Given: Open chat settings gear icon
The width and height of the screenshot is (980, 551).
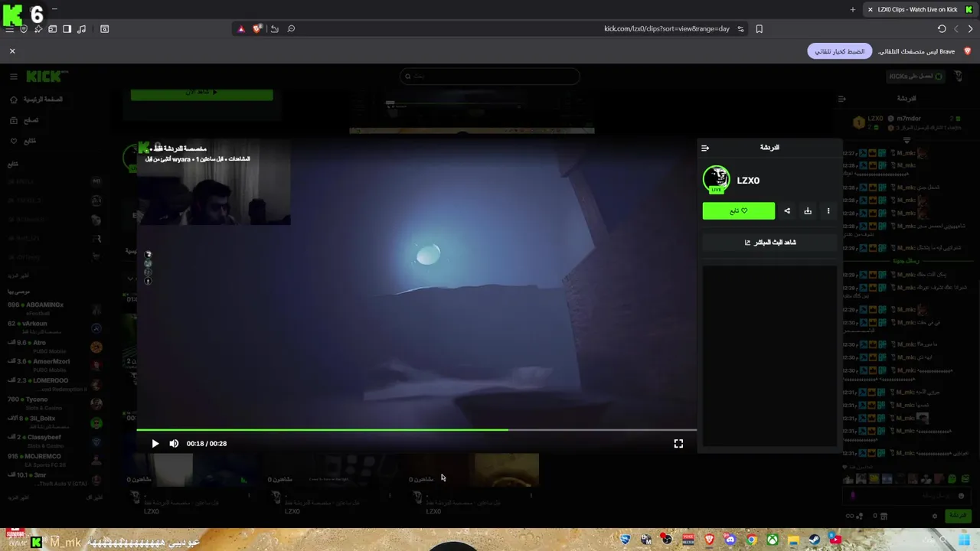Looking at the screenshot, I should (934, 516).
